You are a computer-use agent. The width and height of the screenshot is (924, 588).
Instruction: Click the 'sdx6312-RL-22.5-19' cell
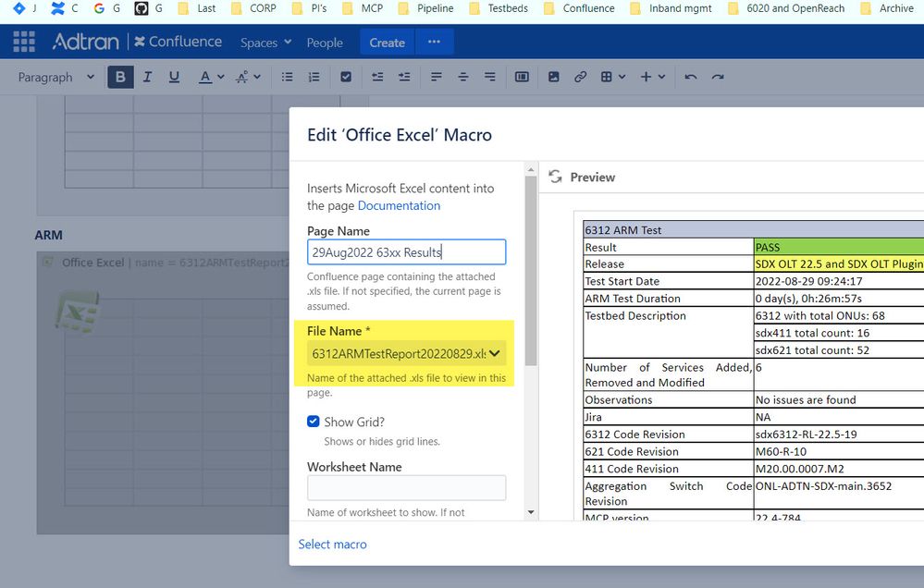pyautogui.click(x=839, y=435)
